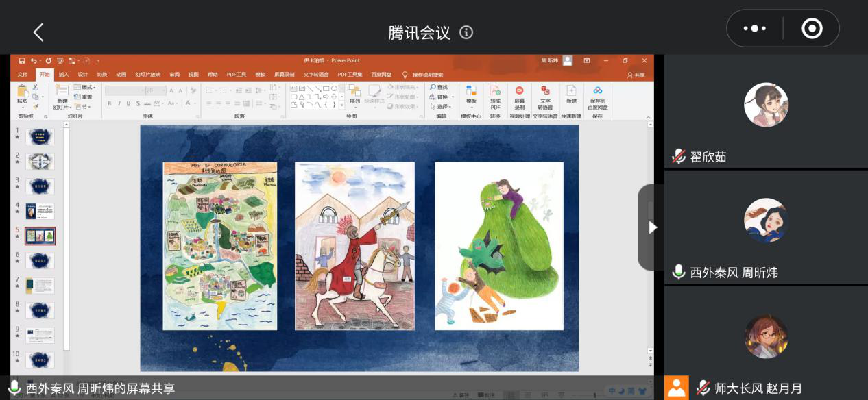Open the 幻灯片放映 ribbon tab

coord(147,75)
